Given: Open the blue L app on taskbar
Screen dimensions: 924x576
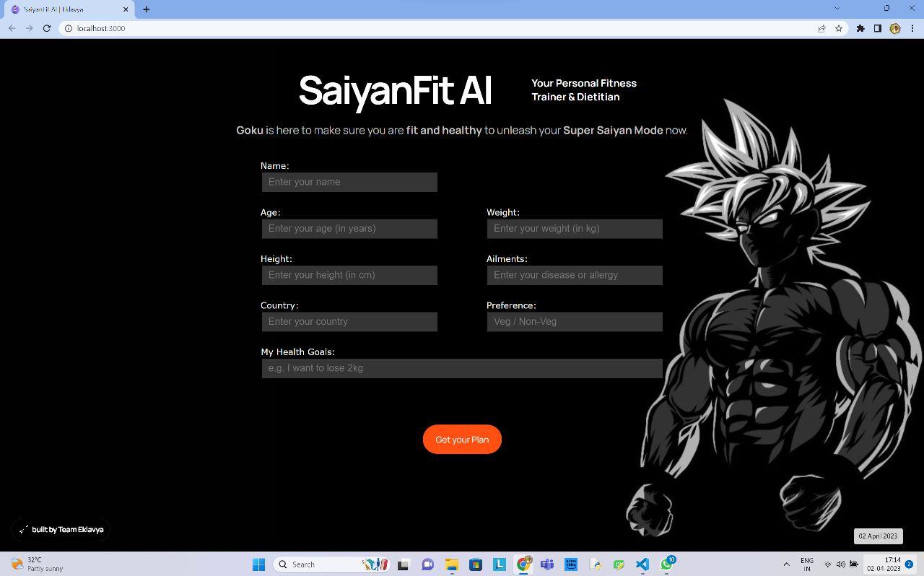Looking at the screenshot, I should coord(500,564).
